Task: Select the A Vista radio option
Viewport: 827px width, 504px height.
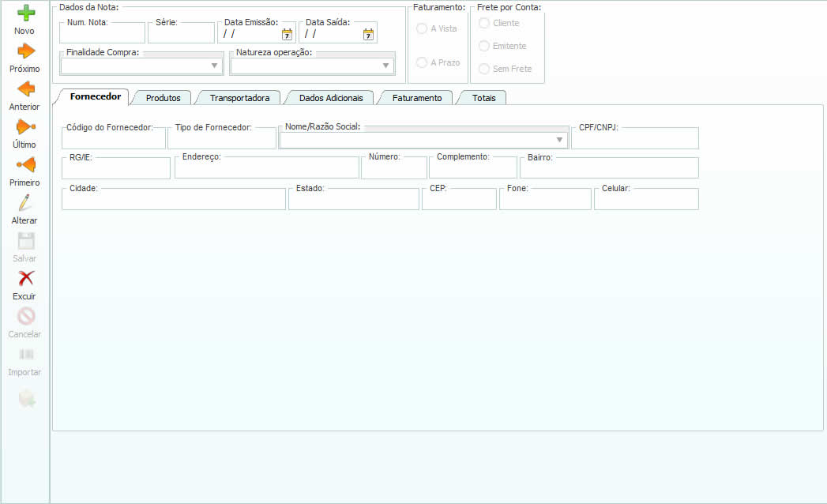Action: coord(422,28)
